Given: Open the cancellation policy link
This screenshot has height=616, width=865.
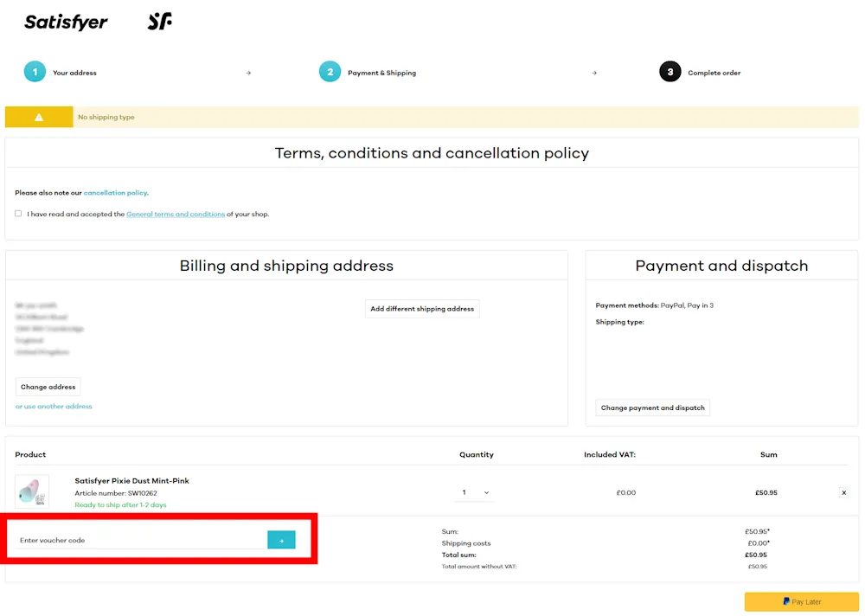Looking at the screenshot, I should point(115,193).
